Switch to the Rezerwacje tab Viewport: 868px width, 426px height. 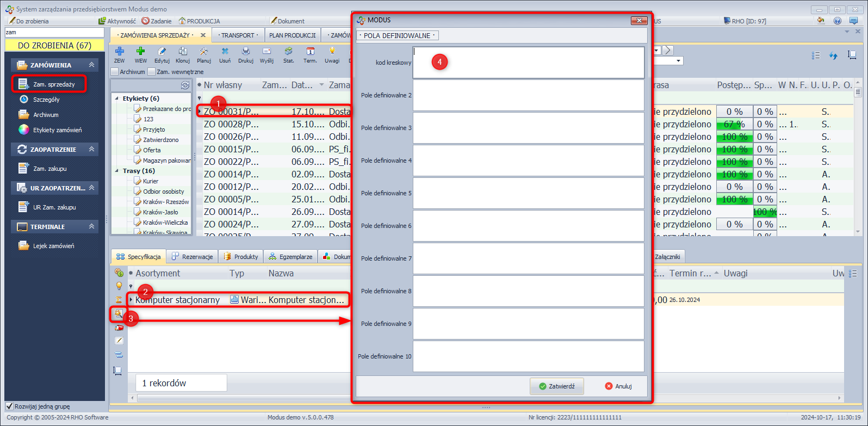coord(193,257)
